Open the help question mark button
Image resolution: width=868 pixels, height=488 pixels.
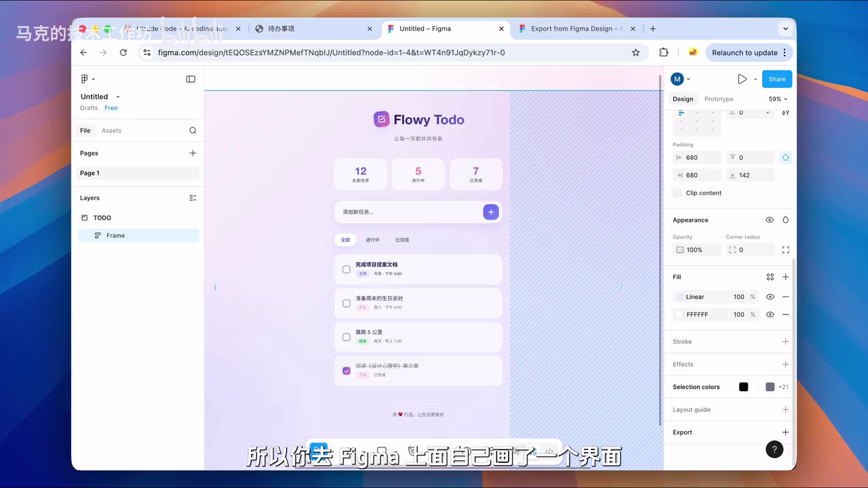(x=774, y=449)
